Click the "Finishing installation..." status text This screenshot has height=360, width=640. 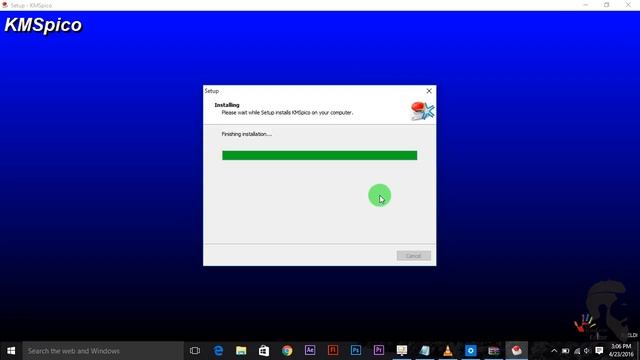coord(247,134)
